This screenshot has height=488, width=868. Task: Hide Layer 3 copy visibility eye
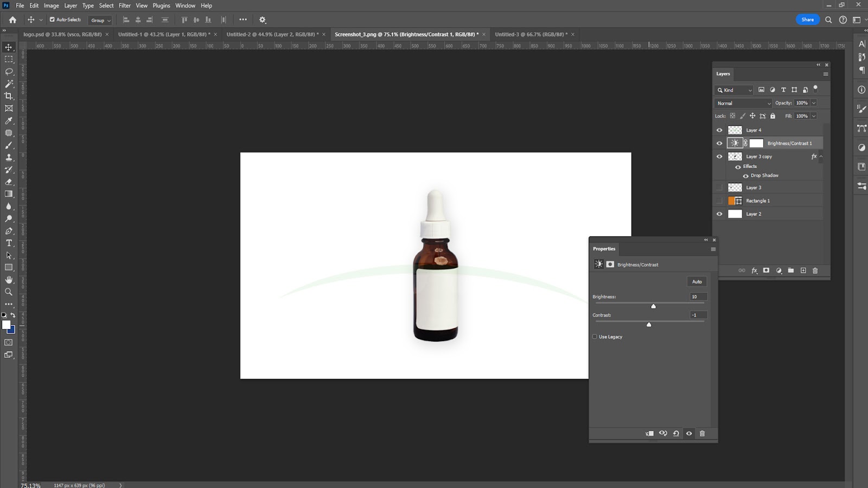(719, 156)
